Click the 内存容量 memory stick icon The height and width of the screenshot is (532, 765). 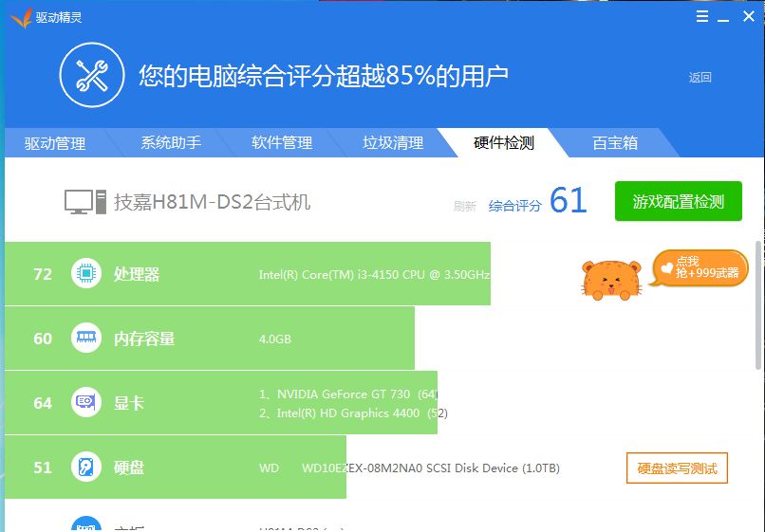click(86, 338)
